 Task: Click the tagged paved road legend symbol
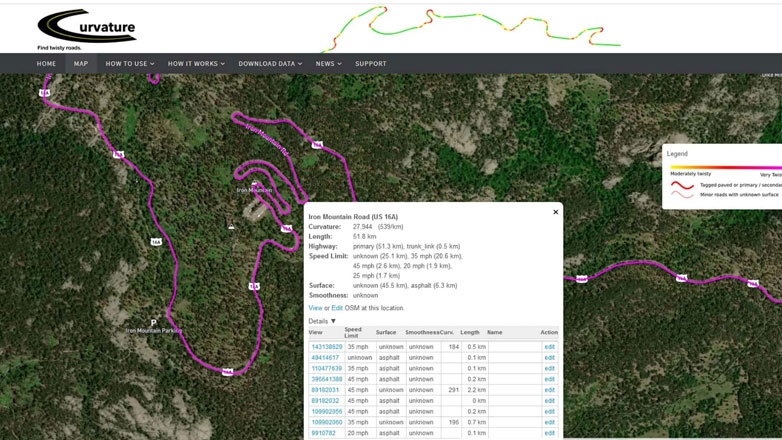[x=682, y=185]
